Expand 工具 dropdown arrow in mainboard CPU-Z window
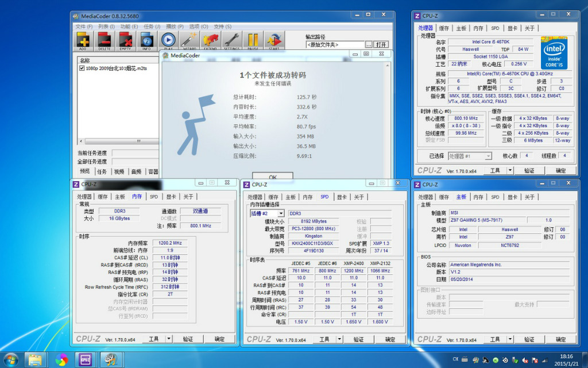The image size is (588, 368). (510, 339)
